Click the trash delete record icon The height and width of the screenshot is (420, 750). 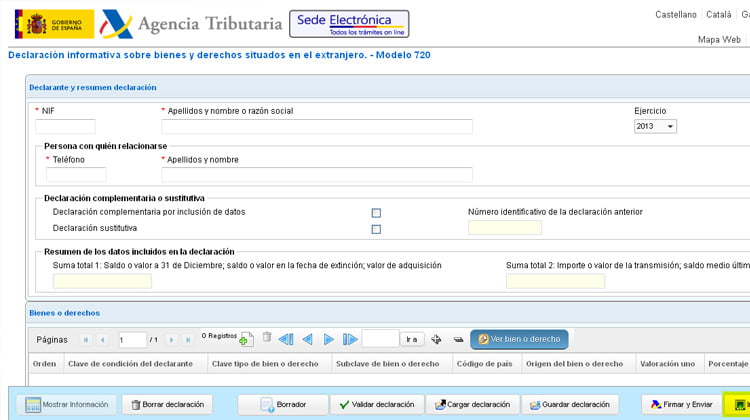point(267,338)
